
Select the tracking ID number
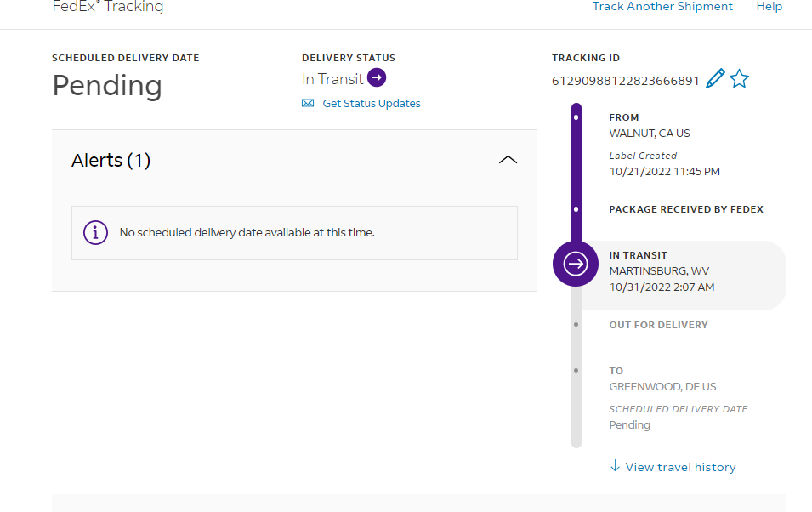626,81
